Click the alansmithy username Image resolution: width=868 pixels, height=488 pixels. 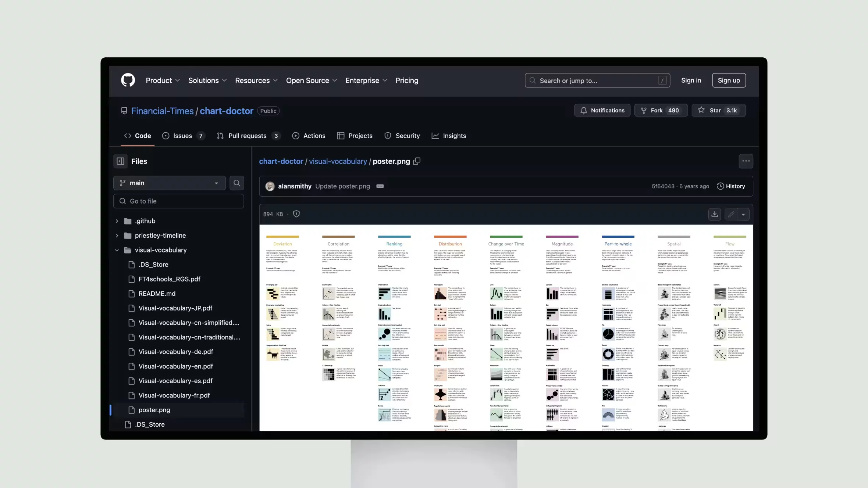[295, 186]
